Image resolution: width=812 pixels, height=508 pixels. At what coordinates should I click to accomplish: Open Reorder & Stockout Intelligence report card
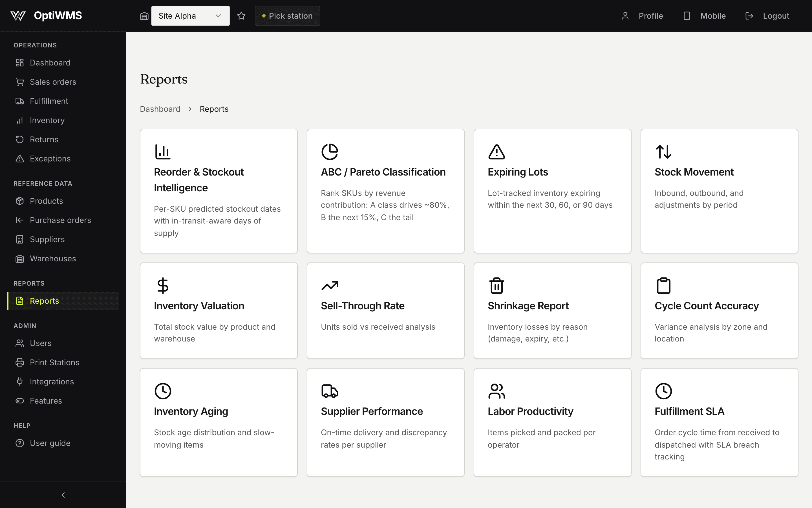(219, 191)
